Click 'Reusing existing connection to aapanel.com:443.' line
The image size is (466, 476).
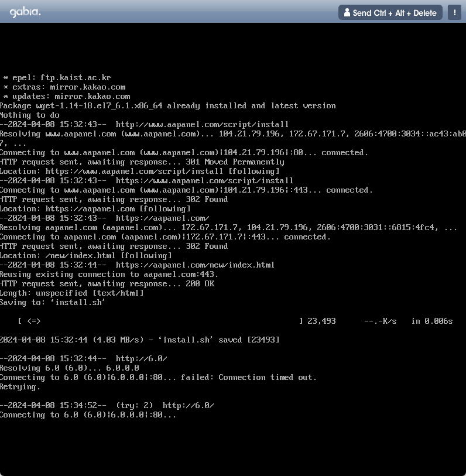(x=109, y=275)
